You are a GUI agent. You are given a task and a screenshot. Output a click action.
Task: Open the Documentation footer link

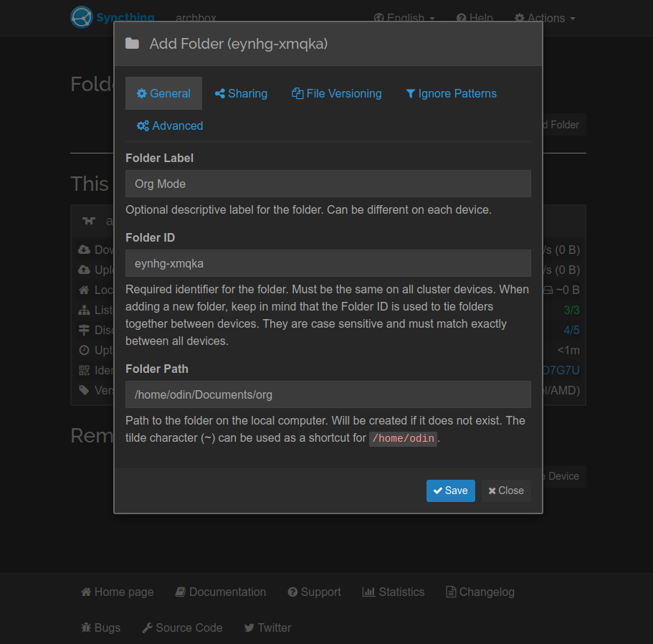point(221,592)
